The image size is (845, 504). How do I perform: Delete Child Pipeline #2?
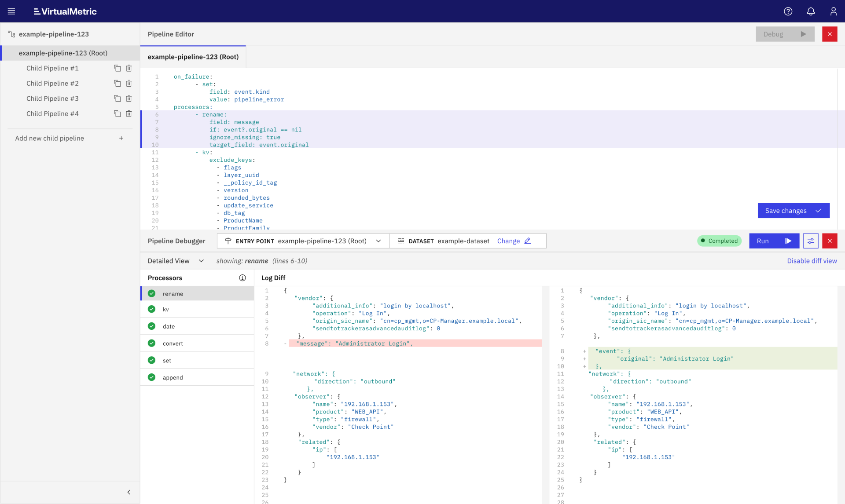(x=129, y=83)
